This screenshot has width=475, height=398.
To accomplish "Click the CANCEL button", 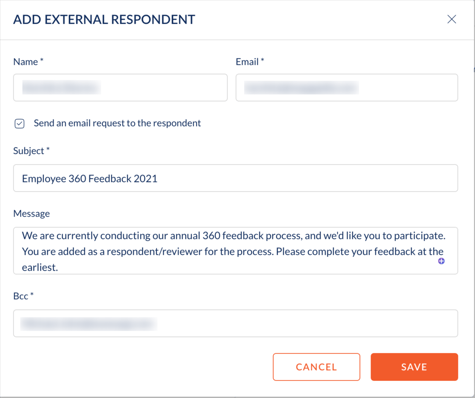I will pos(316,367).
